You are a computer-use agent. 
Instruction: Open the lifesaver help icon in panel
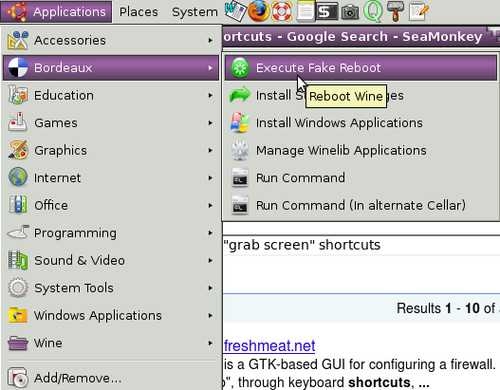coord(282,11)
